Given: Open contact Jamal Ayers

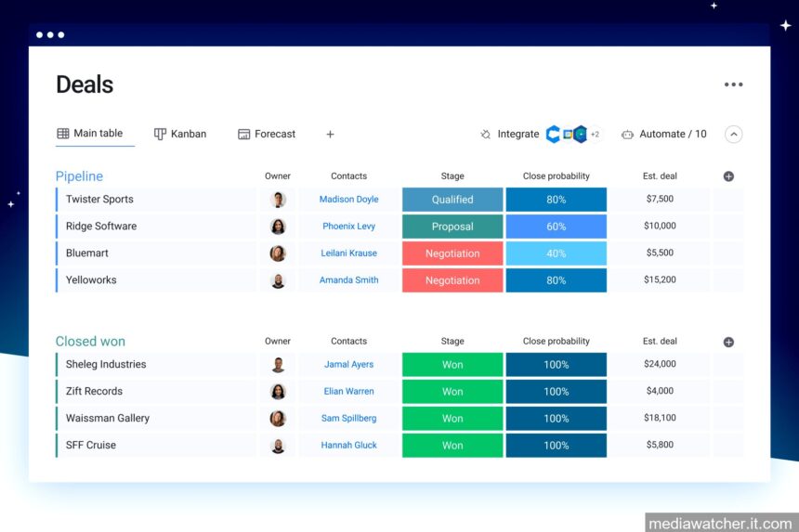Looking at the screenshot, I should coord(349,365).
